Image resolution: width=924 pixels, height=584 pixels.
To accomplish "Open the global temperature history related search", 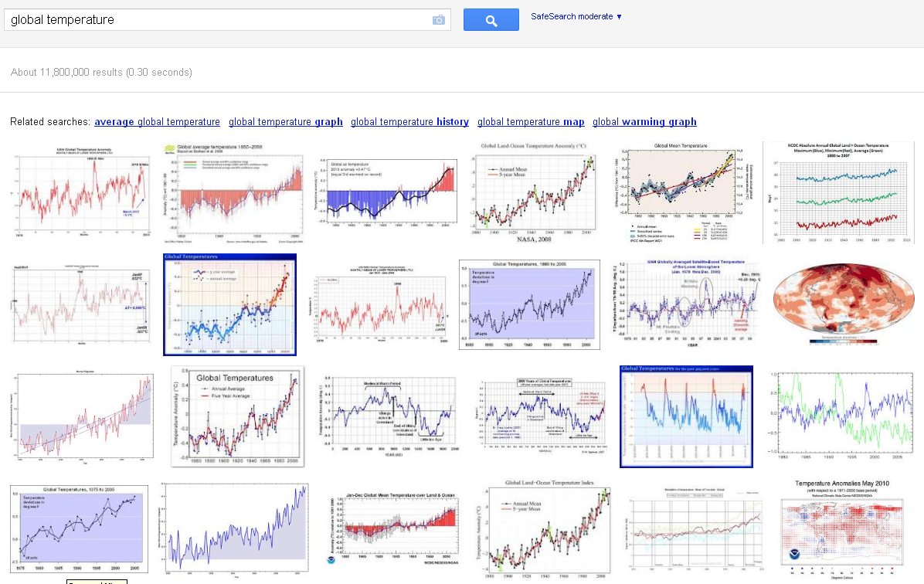I will pos(409,122).
